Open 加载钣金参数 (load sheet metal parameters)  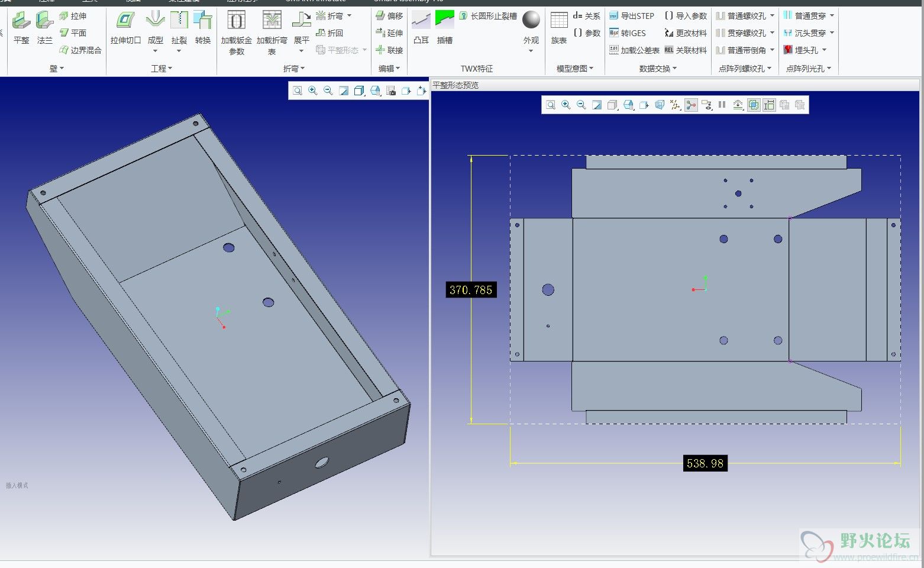[237, 33]
